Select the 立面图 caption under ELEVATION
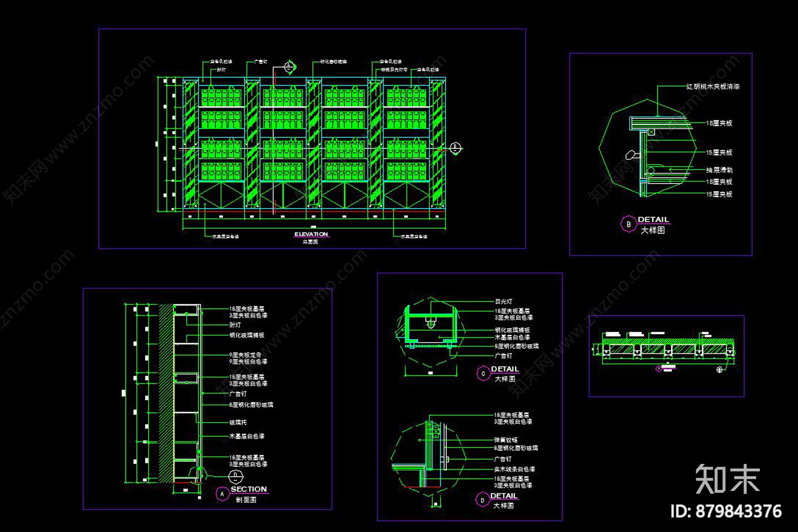 pyautogui.click(x=310, y=242)
